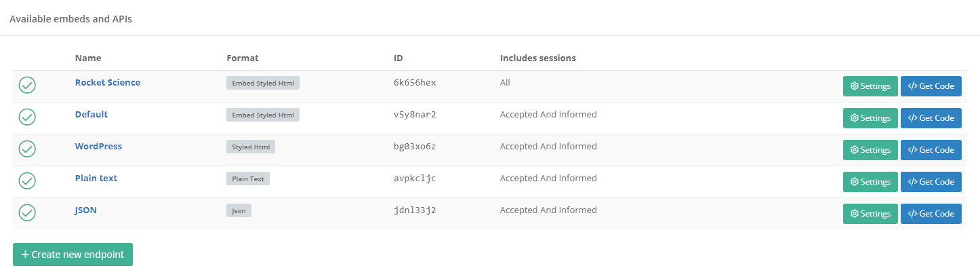Image resolution: width=980 pixels, height=279 pixels.
Task: Click the check circle icon for Plain text
Action: 27,181
